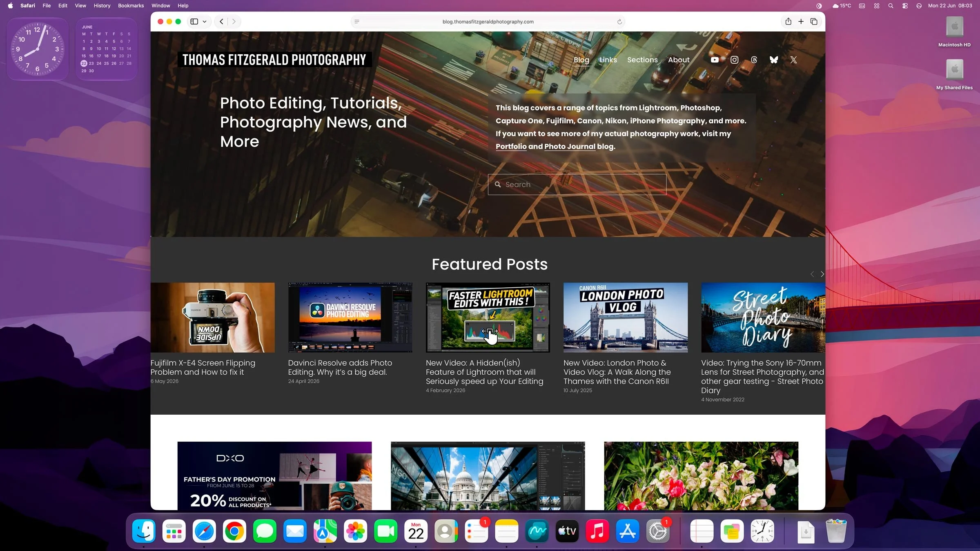Viewport: 980px width, 551px height.
Task: Open Messages from the Dock
Action: pos(265,531)
